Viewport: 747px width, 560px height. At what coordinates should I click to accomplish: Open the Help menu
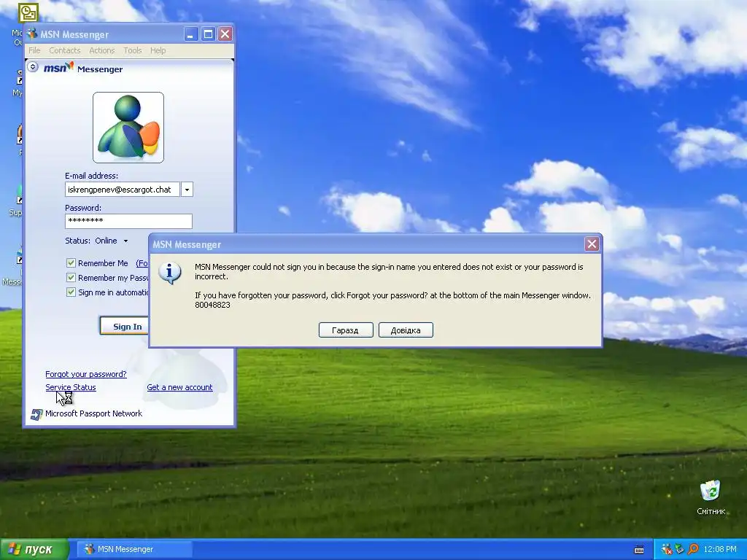coord(158,50)
